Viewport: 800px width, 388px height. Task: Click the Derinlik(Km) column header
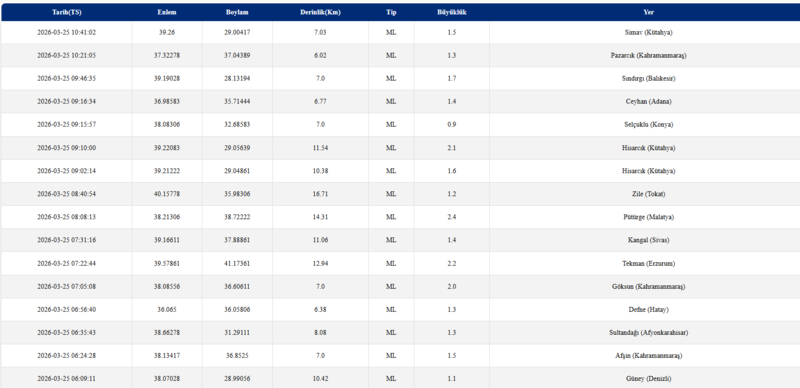click(x=320, y=13)
